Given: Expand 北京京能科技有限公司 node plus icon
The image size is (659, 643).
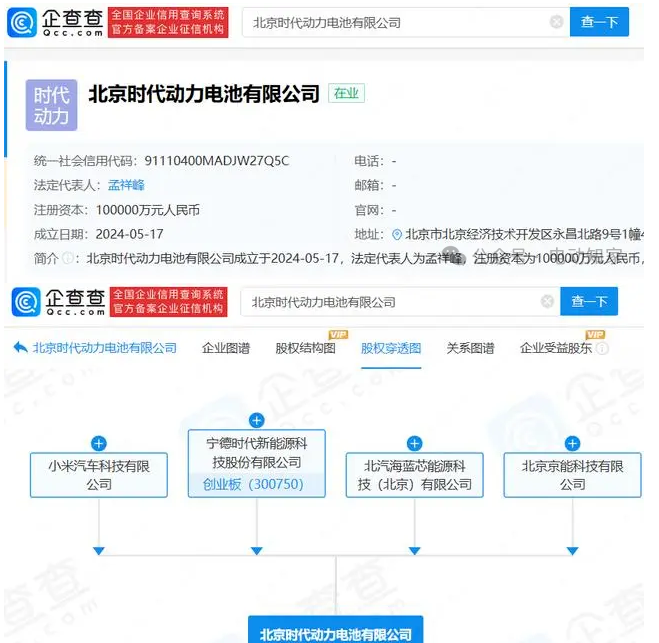Looking at the screenshot, I should click(572, 443).
